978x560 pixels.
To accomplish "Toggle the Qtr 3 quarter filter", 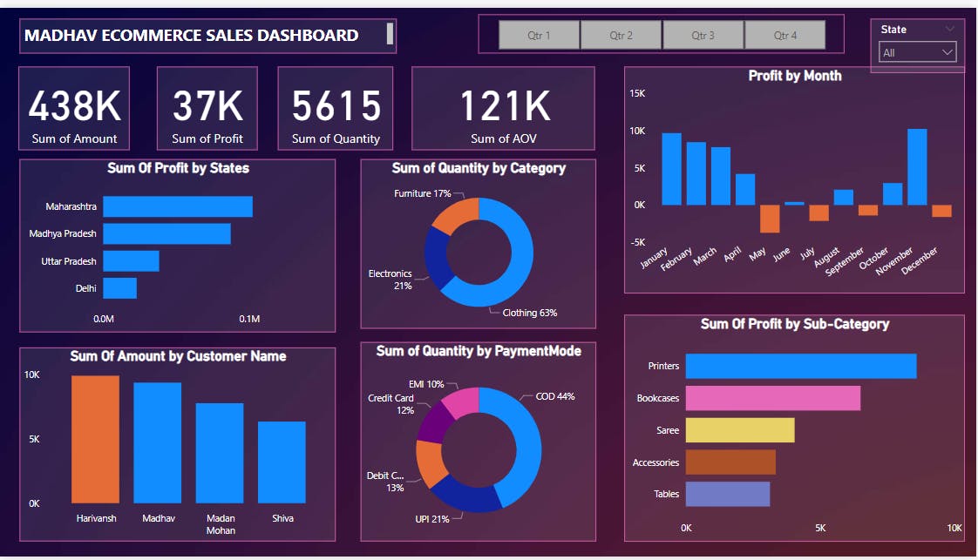I will click(703, 34).
